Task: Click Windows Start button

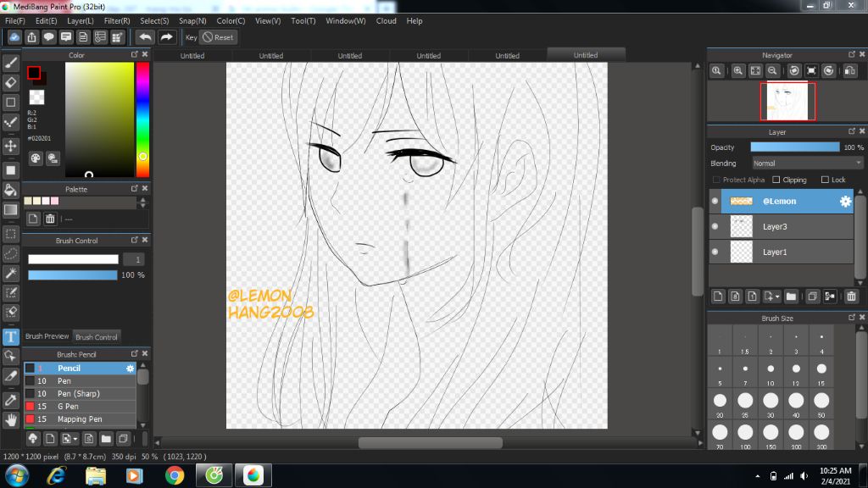Action: point(17,475)
